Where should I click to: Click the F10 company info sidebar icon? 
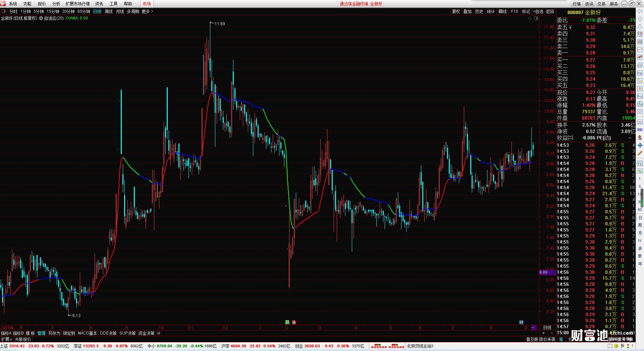(640, 73)
